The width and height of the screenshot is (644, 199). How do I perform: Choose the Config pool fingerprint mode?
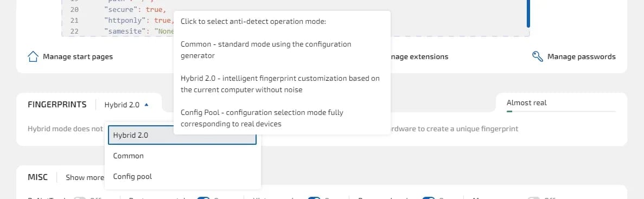pyautogui.click(x=182, y=176)
